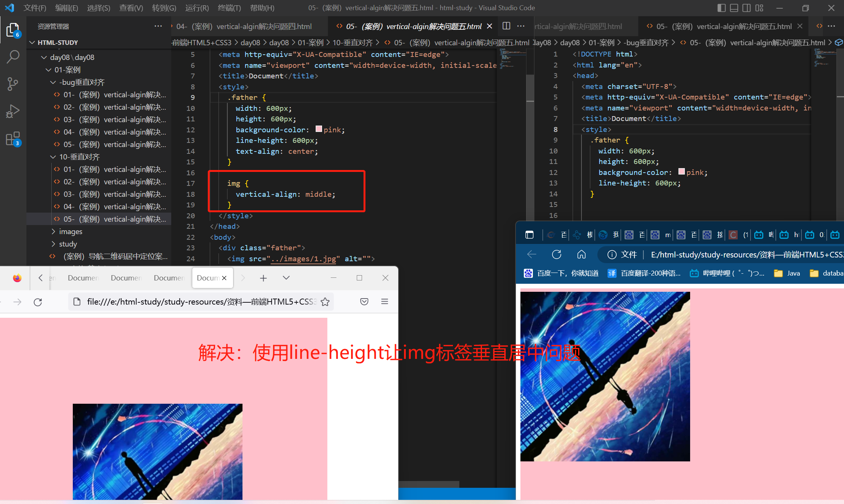Click split editor right icon
This screenshot has width=844, height=504.
coord(506,26)
